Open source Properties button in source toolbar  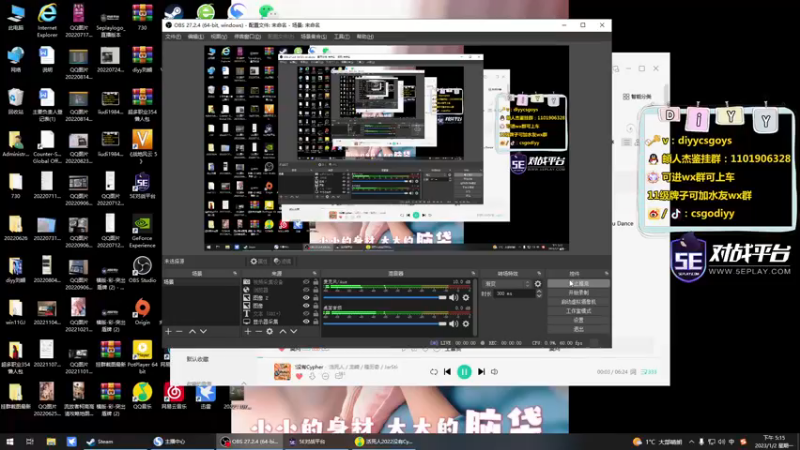259,261
